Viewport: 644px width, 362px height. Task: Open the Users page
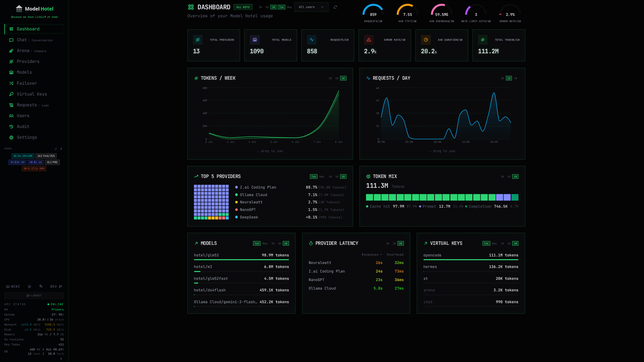[x=34, y=116]
